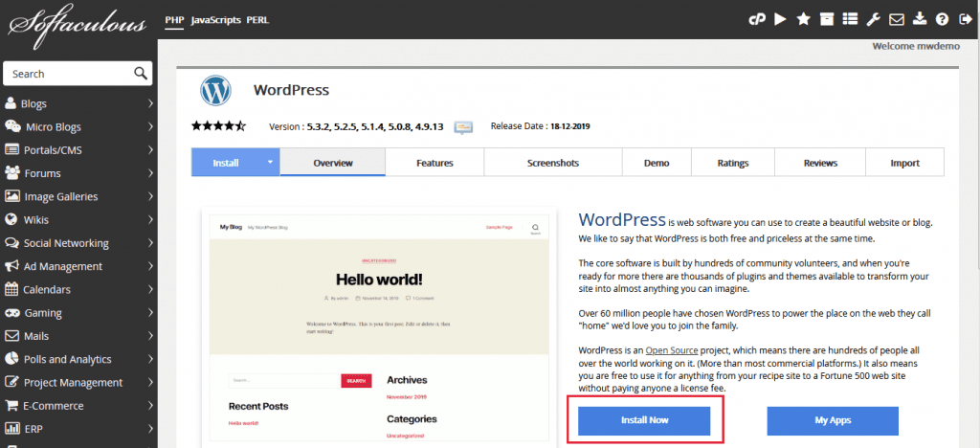Click the Calendars label in sidebar

coord(47,290)
